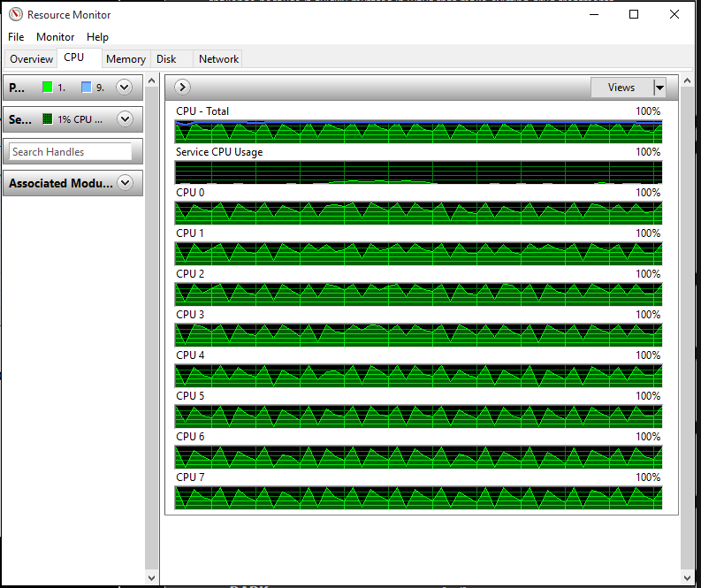Click the dark green swatch in Services header
The width and height of the screenshot is (701, 588).
pyautogui.click(x=48, y=119)
